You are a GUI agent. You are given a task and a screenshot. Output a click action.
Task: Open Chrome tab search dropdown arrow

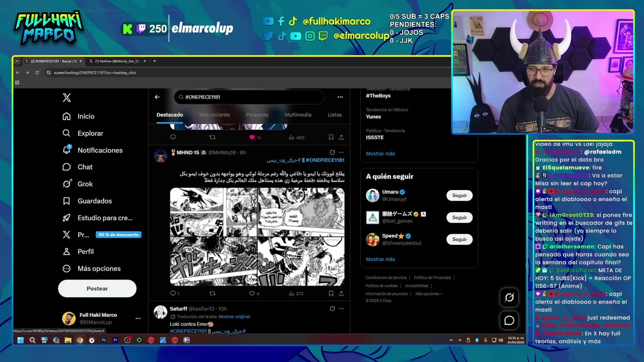pos(17,61)
